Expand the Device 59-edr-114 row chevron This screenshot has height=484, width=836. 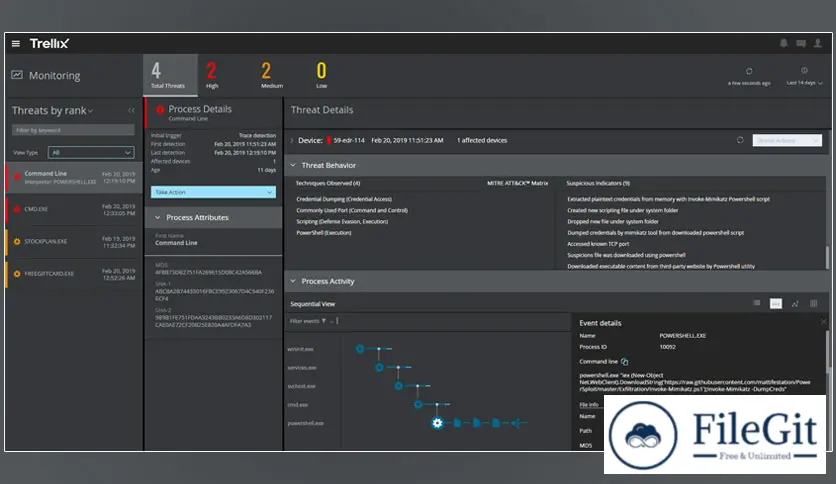pos(292,141)
